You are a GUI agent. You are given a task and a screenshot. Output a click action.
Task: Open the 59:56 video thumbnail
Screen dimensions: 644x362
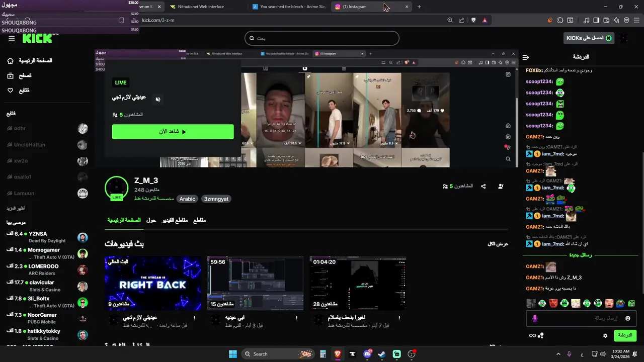tap(255, 284)
